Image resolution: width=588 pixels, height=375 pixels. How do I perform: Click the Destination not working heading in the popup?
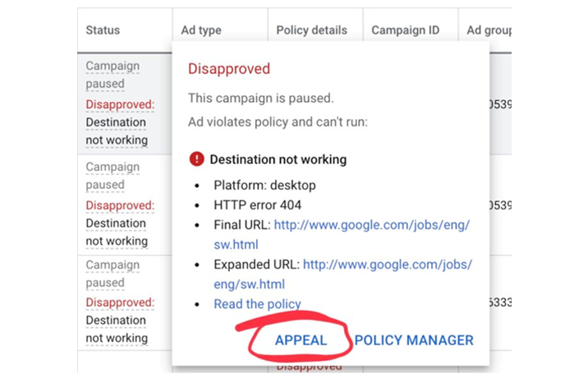pos(278,159)
